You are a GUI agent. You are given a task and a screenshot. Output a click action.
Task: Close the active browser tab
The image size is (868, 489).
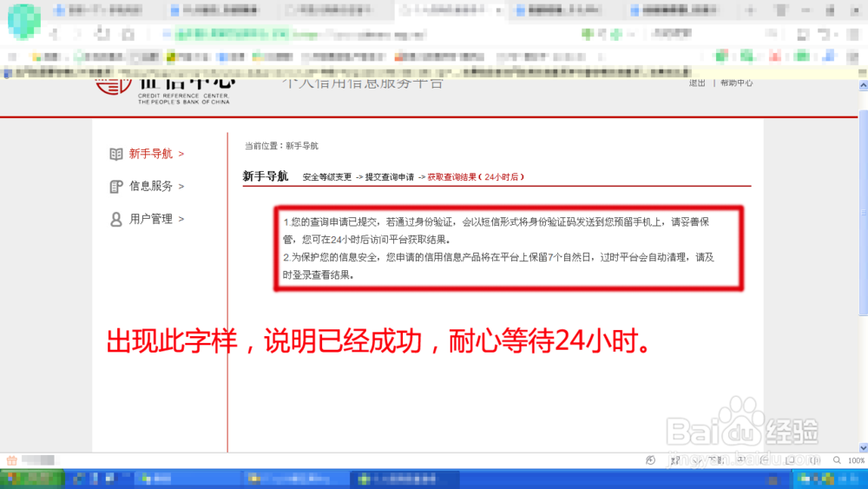[498, 10]
